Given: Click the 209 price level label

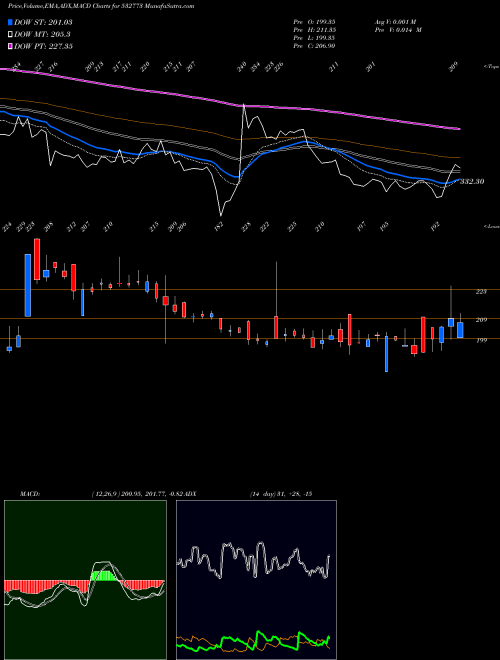Looking at the screenshot, I should [481, 320].
